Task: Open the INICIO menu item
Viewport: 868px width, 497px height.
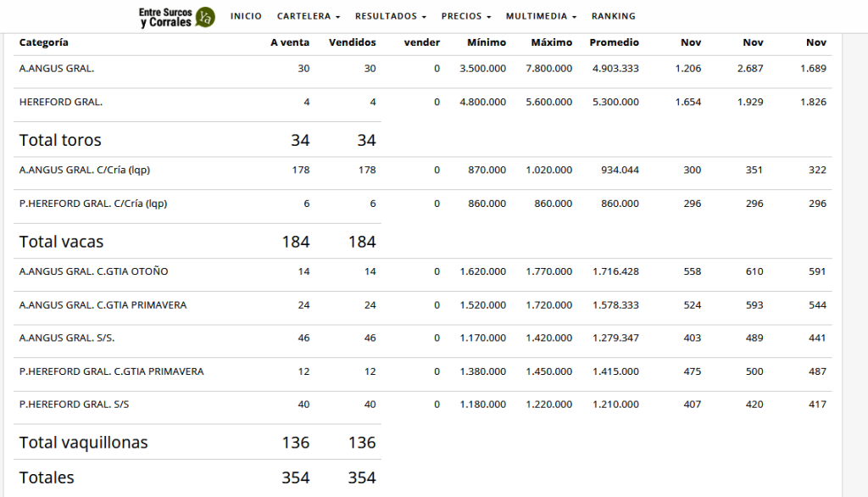Action: coord(246,16)
